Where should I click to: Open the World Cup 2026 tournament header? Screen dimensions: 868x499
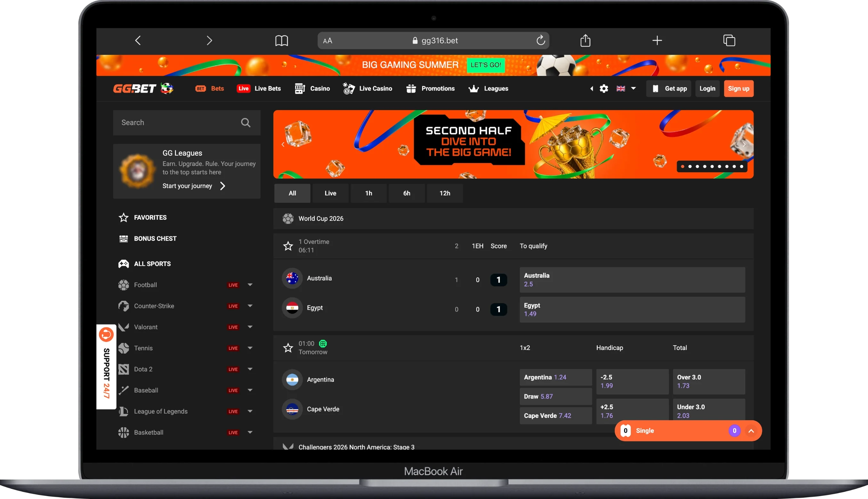(x=513, y=219)
